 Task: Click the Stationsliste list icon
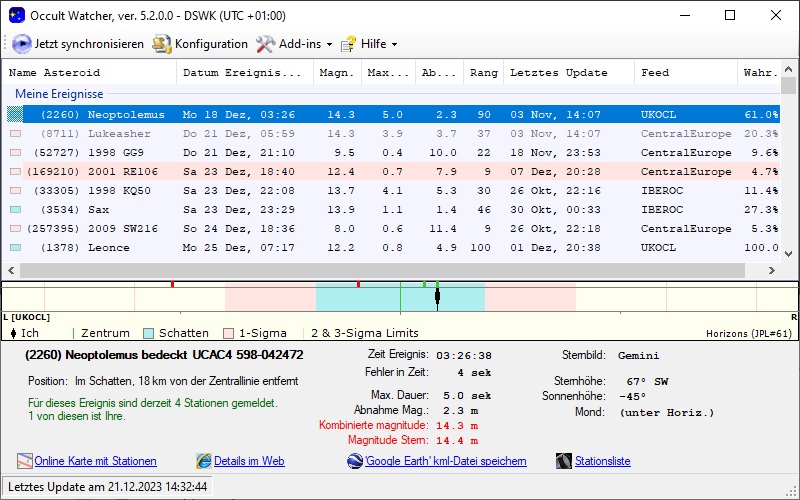[564, 461]
